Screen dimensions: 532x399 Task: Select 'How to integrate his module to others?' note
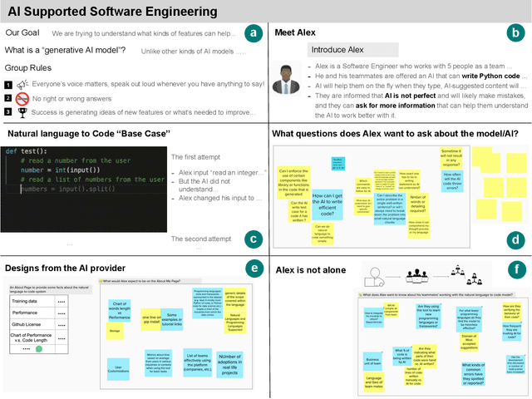pos(373,318)
